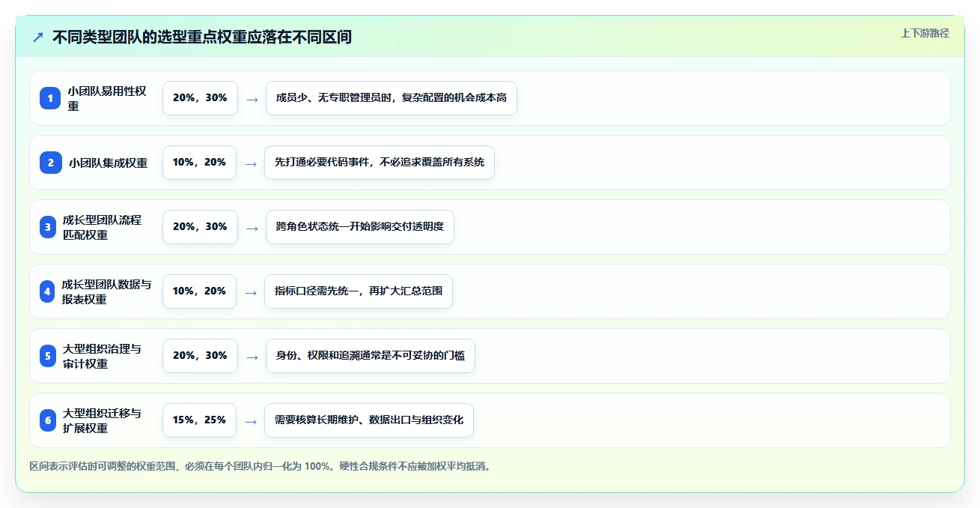Click the diagonal arrow icon beside the title

click(x=38, y=37)
